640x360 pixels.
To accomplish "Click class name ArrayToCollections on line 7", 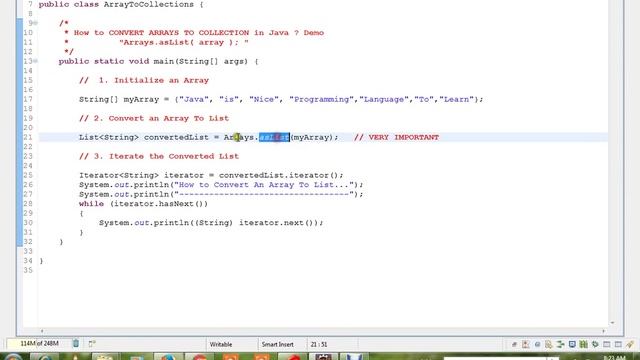I will pyautogui.click(x=149, y=4).
